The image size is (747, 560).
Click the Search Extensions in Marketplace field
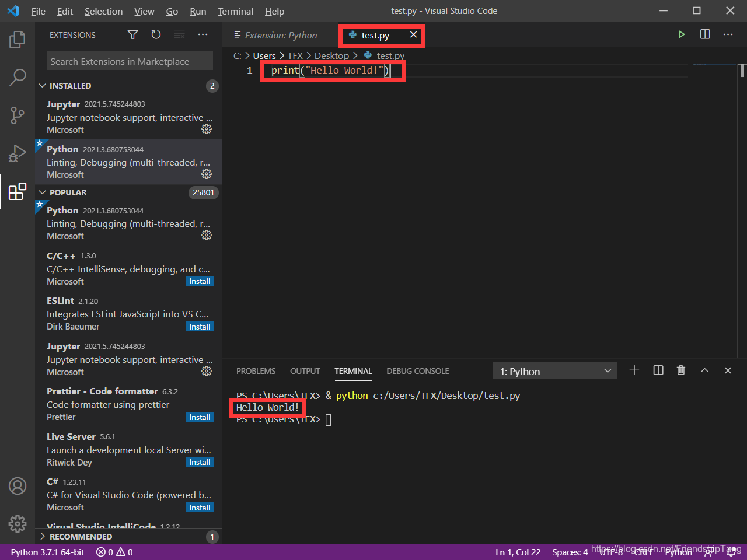click(128, 61)
